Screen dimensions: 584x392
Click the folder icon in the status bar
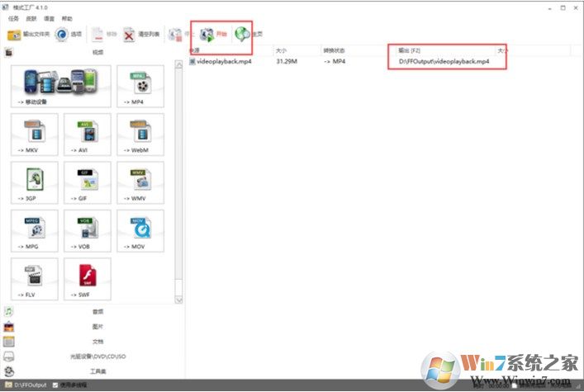pos(8,385)
